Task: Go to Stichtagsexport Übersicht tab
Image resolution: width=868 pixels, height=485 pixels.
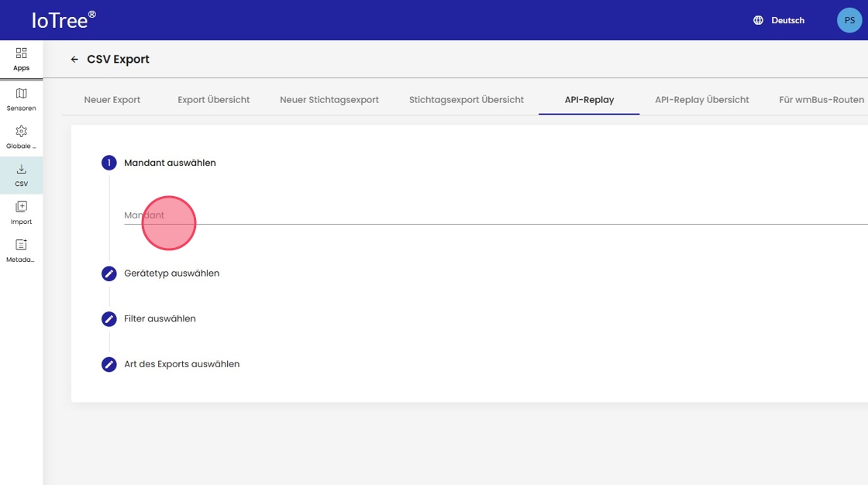Action: [467, 100]
